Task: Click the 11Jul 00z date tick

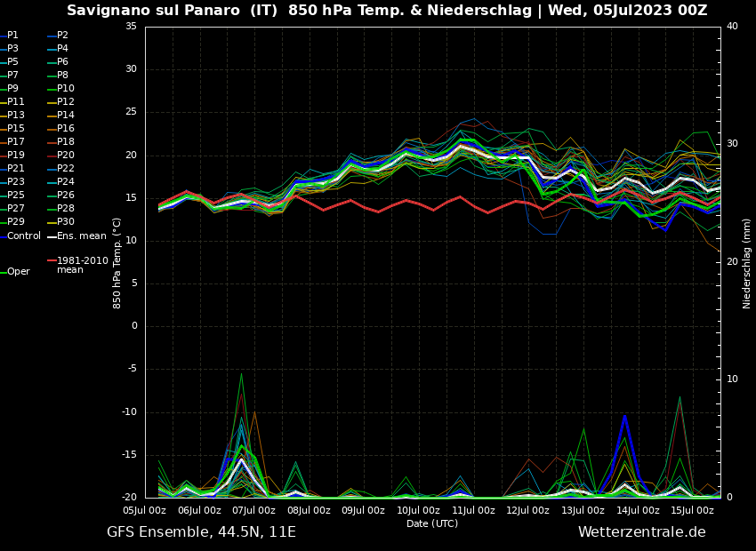Action: [x=473, y=510]
